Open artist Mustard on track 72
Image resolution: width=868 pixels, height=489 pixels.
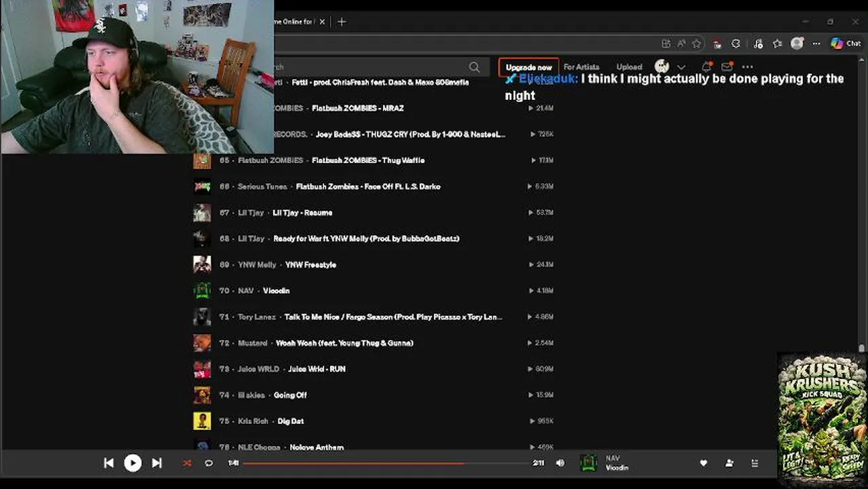coord(252,343)
